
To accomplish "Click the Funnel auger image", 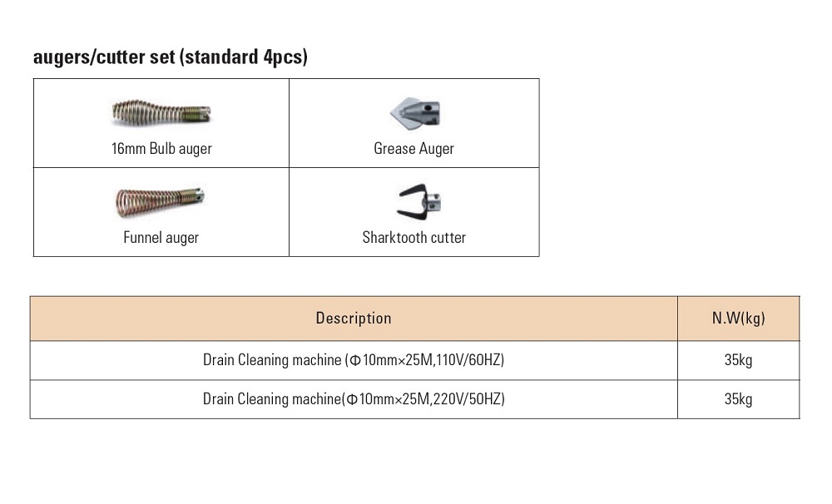I will (161, 202).
